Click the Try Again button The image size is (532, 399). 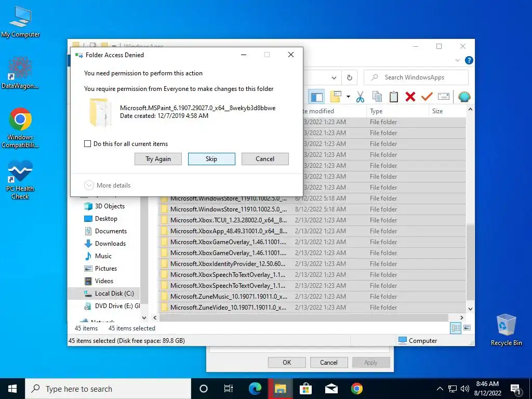pos(158,159)
